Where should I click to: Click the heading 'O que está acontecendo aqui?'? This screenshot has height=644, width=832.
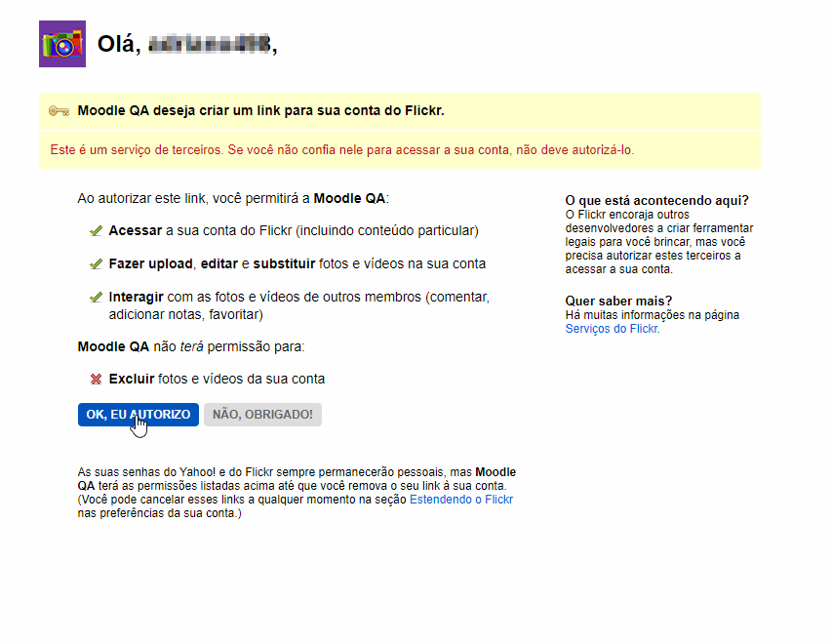click(x=656, y=201)
